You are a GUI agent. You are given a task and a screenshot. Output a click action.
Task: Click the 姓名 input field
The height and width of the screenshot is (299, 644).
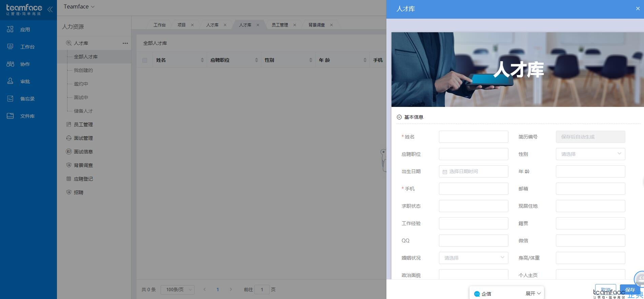[x=474, y=137]
